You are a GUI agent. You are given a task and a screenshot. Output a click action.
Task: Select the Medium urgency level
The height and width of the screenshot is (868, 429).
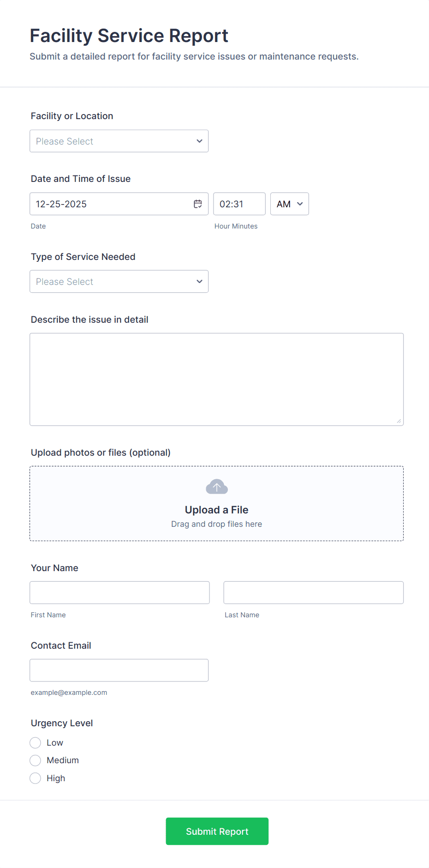(x=35, y=760)
